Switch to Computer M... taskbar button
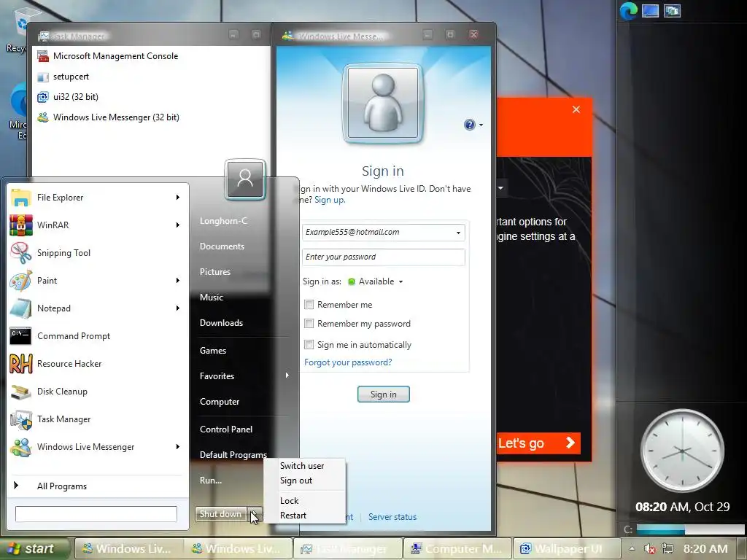This screenshot has height=560, width=747. click(457, 549)
